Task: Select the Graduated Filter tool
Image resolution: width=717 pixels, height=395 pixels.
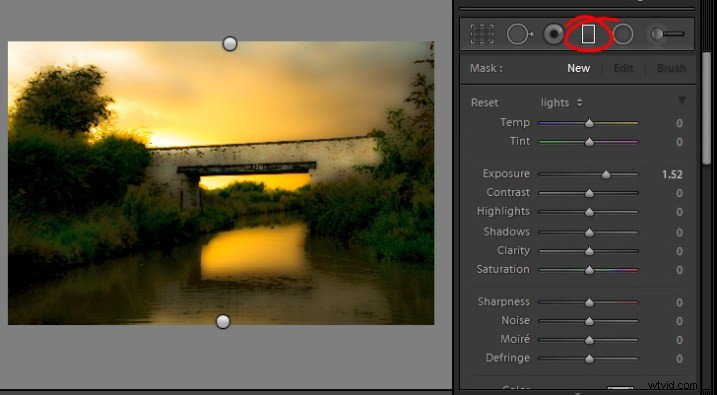Action: (x=589, y=34)
